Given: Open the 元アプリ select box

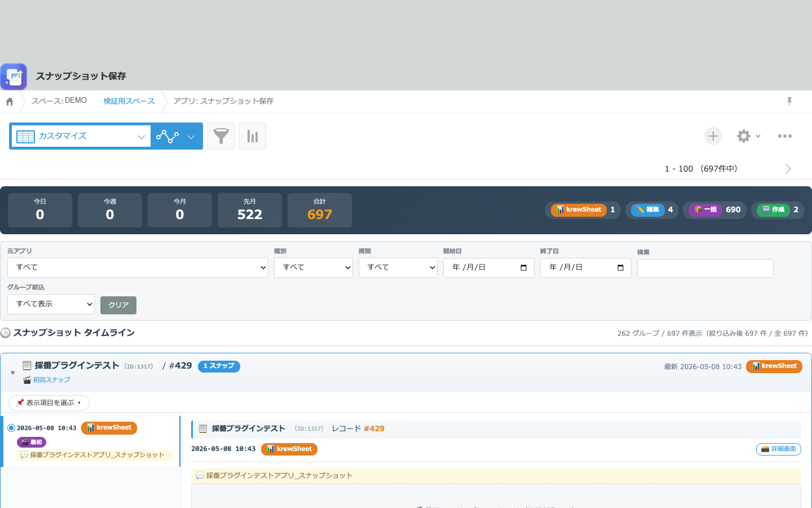Looking at the screenshot, I should click(138, 268).
